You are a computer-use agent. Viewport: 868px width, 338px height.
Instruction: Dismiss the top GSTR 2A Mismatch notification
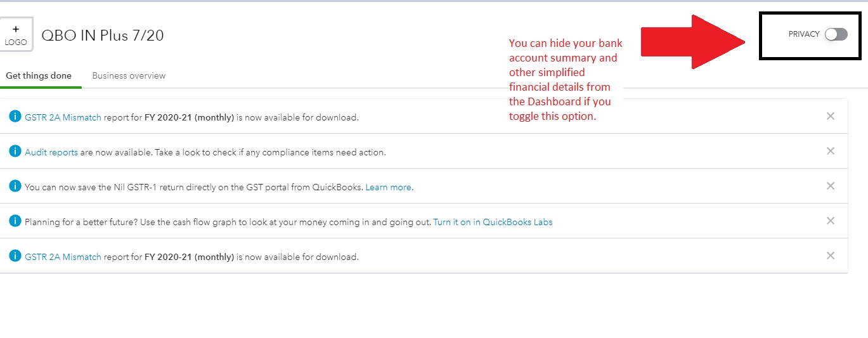pyautogui.click(x=831, y=116)
